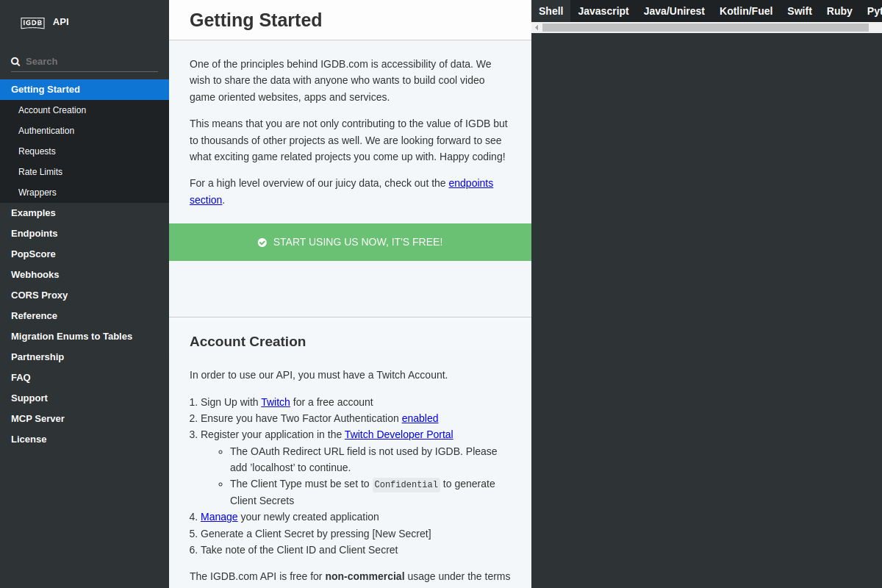
Task: Expand the Examples section in the sidebar
Action: [85, 213]
